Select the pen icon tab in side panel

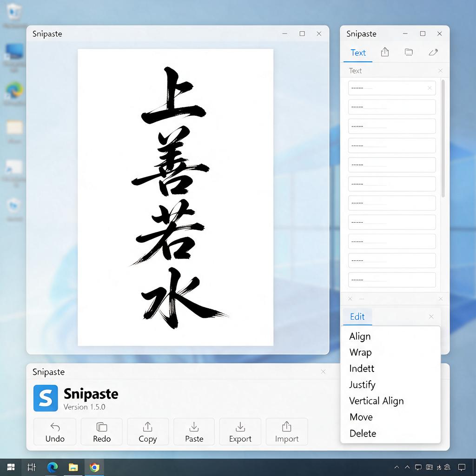click(x=433, y=52)
